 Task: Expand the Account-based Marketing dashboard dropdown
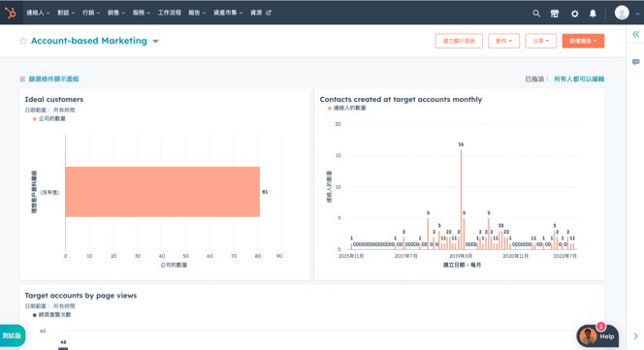(155, 41)
